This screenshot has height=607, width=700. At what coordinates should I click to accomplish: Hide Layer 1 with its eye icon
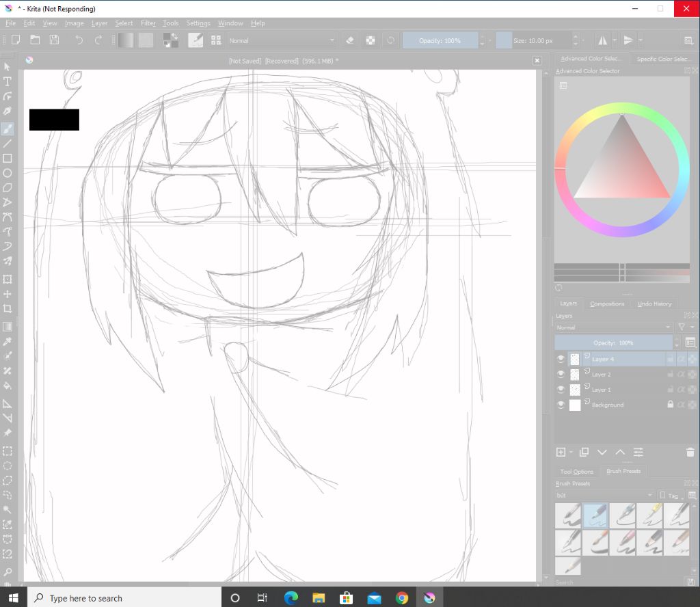pos(561,389)
